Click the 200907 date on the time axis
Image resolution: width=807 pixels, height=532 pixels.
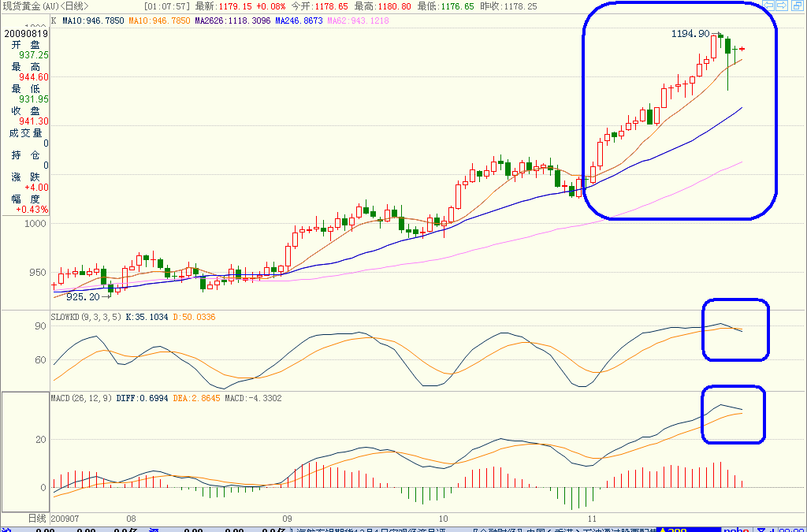[65, 519]
